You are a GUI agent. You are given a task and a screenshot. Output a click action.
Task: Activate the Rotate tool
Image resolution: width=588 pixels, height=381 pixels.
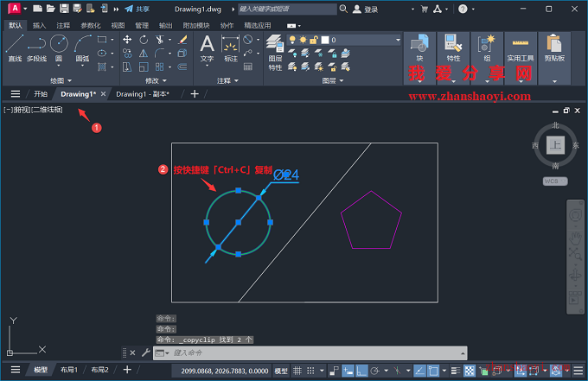point(144,40)
